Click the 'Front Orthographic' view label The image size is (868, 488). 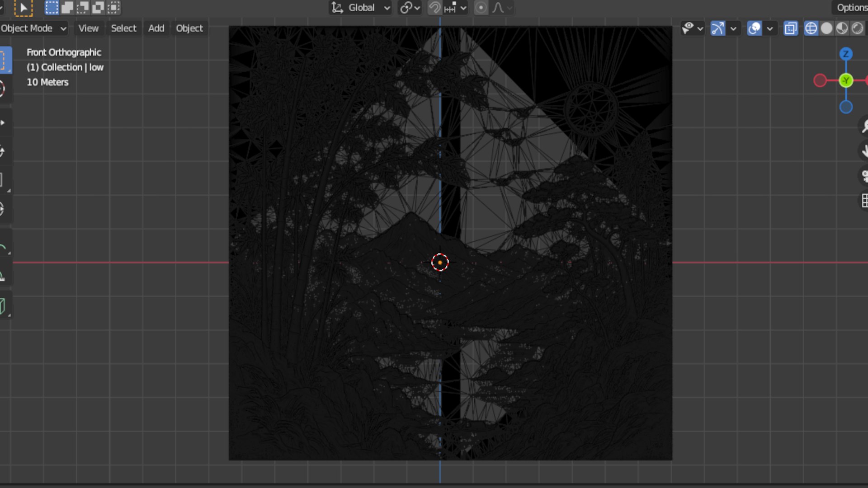[x=64, y=52]
